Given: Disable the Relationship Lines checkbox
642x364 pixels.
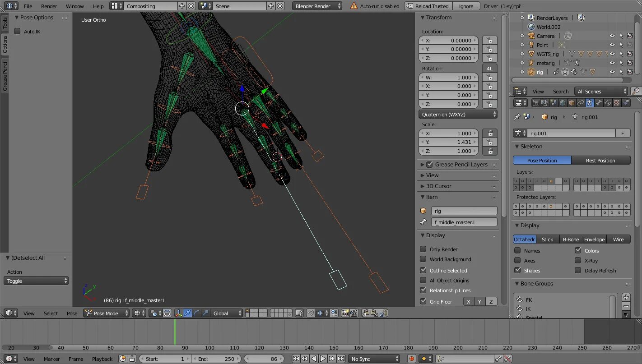Looking at the screenshot, I should [423, 290].
